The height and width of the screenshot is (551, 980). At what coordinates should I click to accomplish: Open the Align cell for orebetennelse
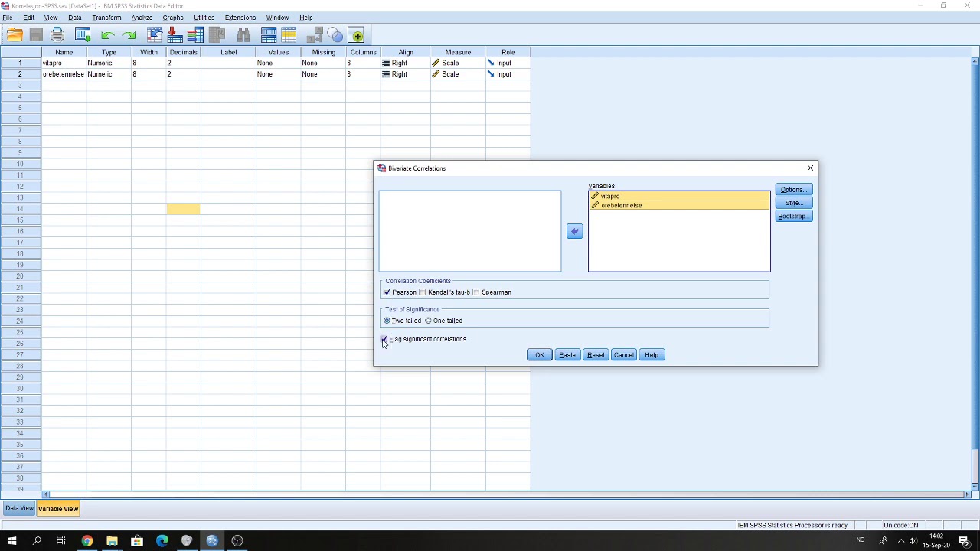pos(405,74)
